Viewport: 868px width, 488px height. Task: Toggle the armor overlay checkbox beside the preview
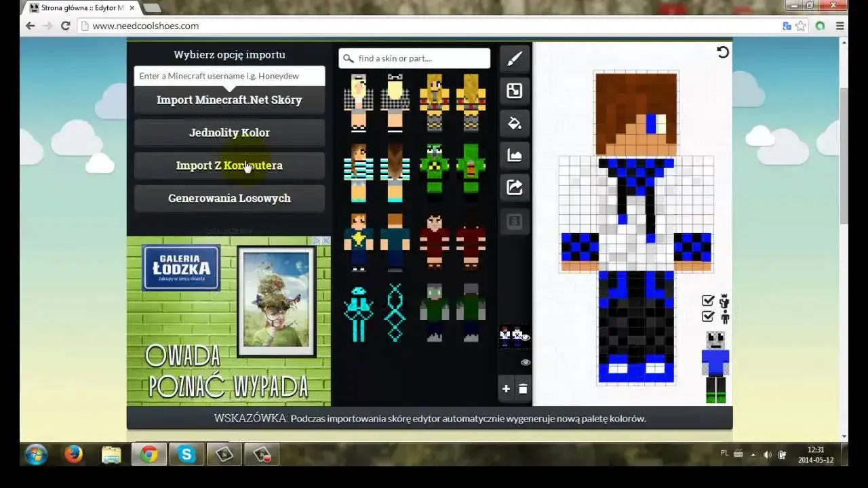(x=708, y=301)
